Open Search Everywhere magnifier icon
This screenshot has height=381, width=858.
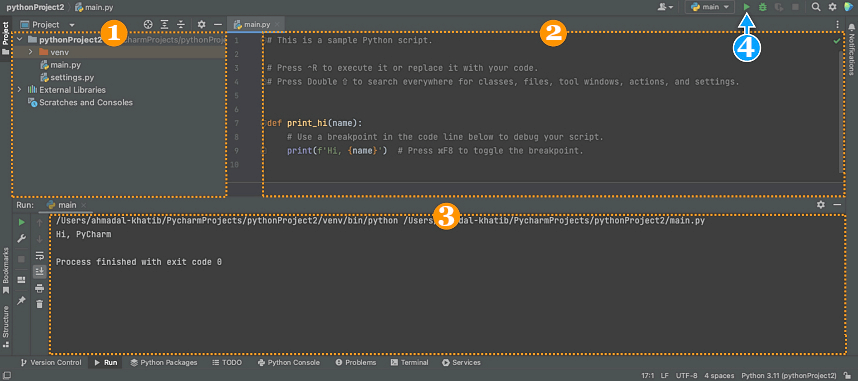tap(816, 7)
